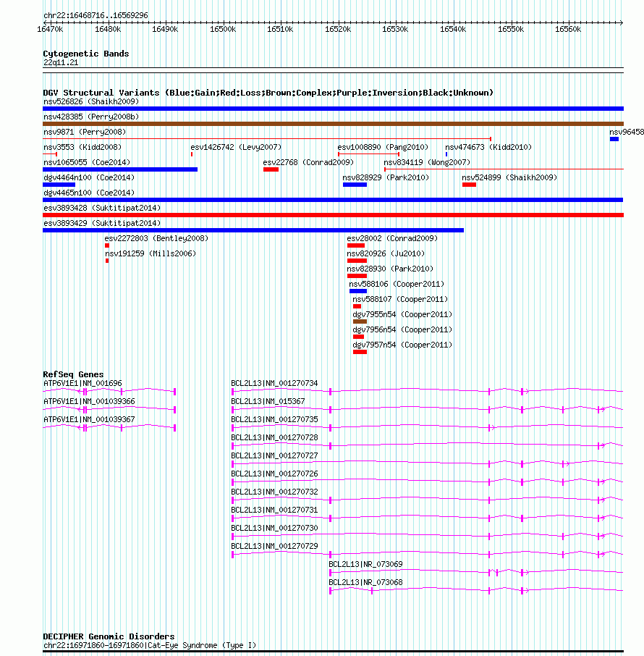Click the nsv588106 (Cooper2011) blue block
This screenshot has height=656, width=644.
[358, 291]
